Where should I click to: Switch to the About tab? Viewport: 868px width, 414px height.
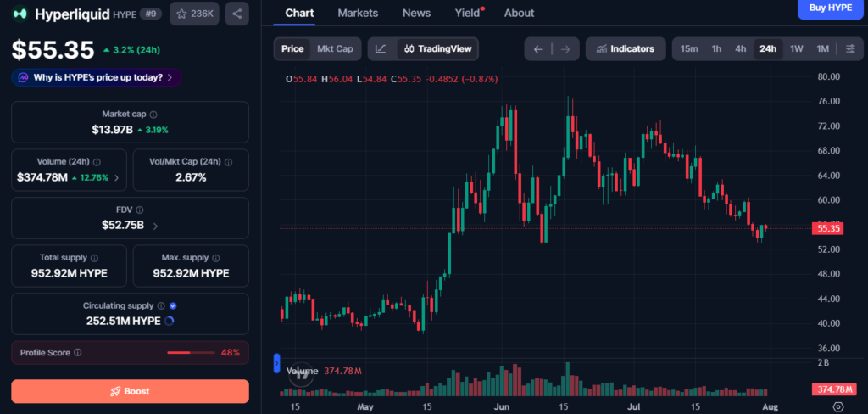(x=519, y=13)
